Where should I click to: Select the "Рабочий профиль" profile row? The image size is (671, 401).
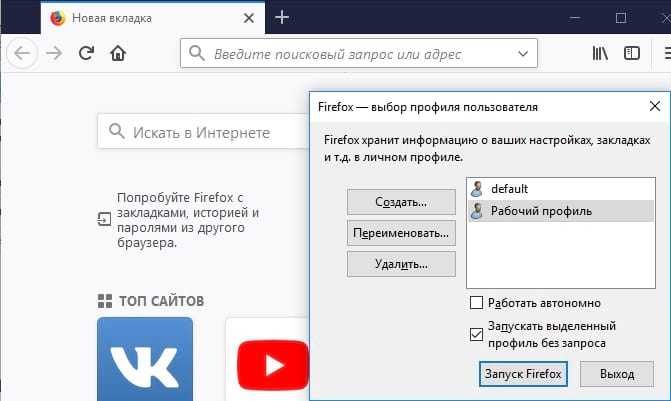[561, 211]
